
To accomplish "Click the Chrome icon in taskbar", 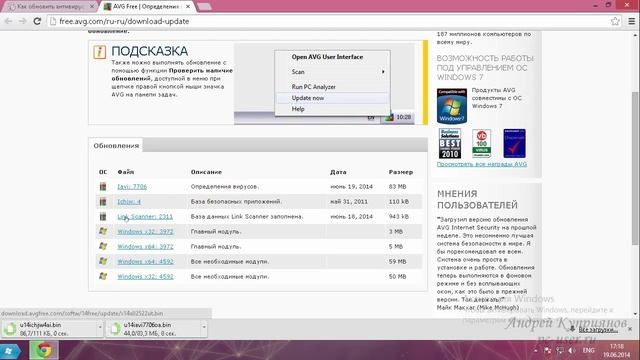I will click(44, 351).
